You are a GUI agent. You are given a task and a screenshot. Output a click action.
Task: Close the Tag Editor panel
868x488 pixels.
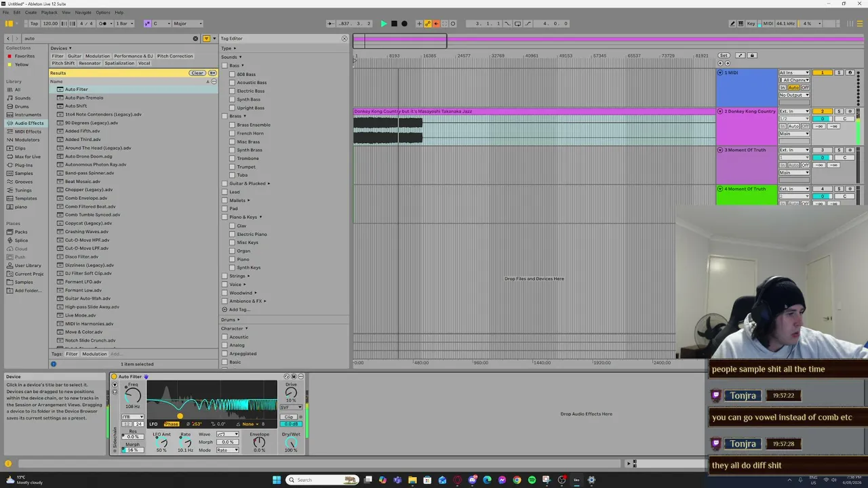click(344, 39)
